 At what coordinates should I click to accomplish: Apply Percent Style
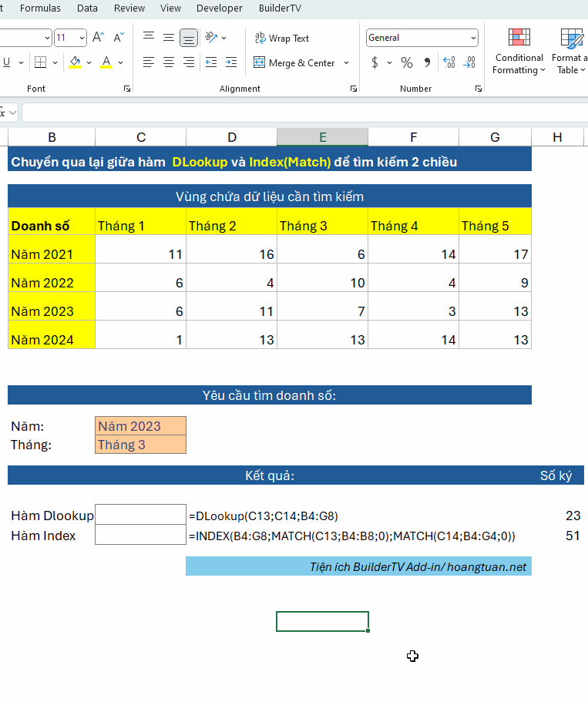(x=407, y=62)
